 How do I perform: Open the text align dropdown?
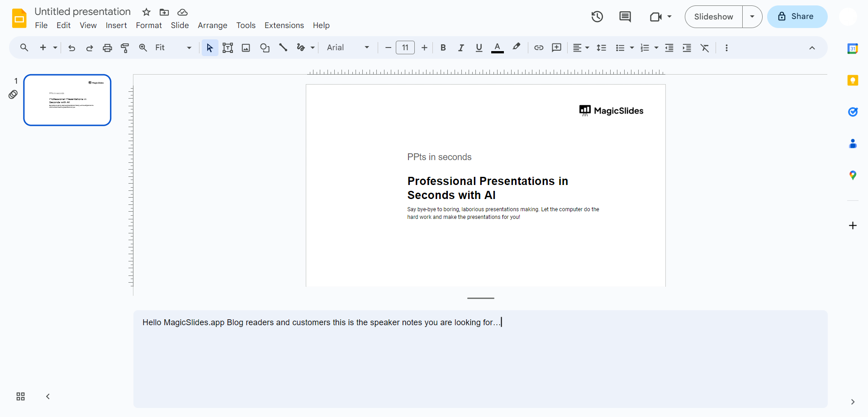coord(581,47)
